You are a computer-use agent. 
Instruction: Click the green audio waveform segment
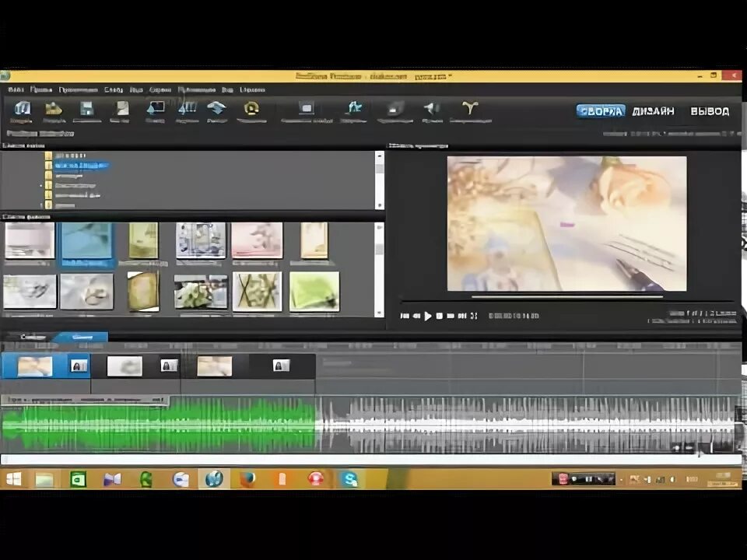click(160, 425)
